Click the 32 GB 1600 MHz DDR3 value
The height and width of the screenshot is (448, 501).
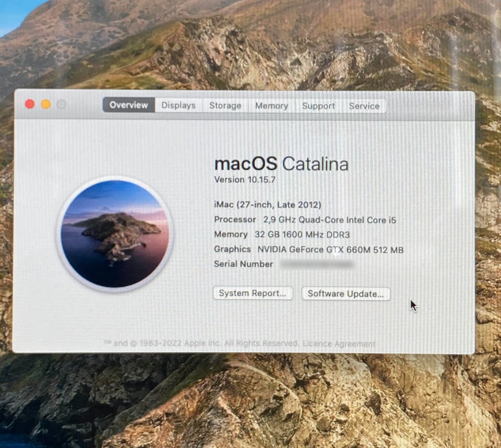(302, 234)
